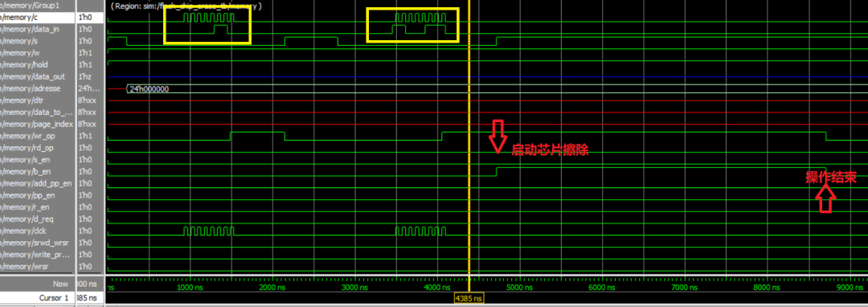Select the /memory/wr_op signal
Viewport: 868px width, 307px height.
click(x=37, y=136)
